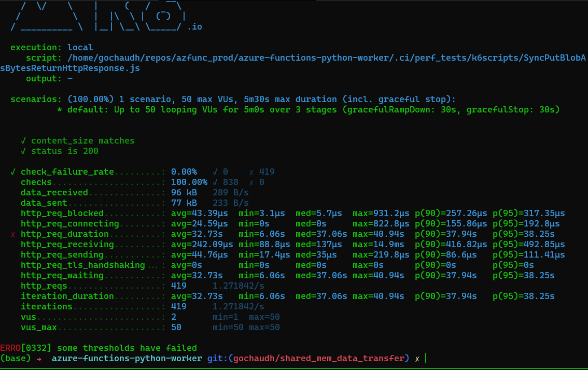Click the '* default: Up to 50 looping VUs' line

(x=308, y=110)
